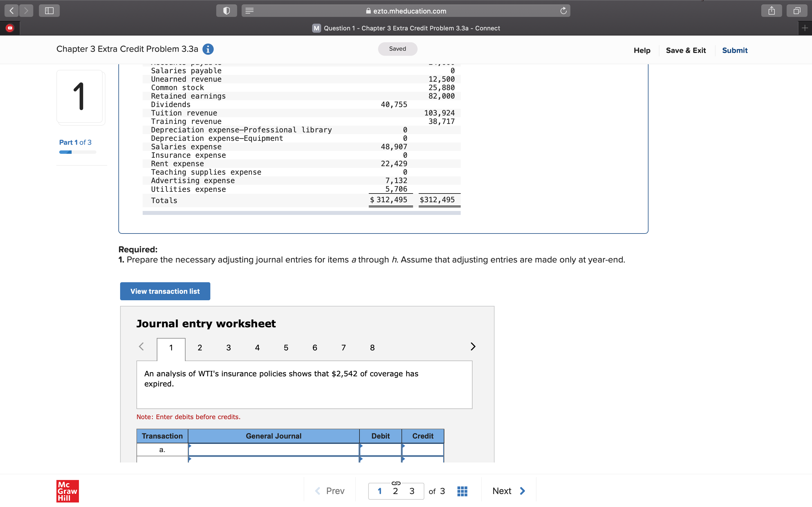Viewport: 812px width, 507px height.
Task: Click the info icon beside problem title
Action: 208,49
